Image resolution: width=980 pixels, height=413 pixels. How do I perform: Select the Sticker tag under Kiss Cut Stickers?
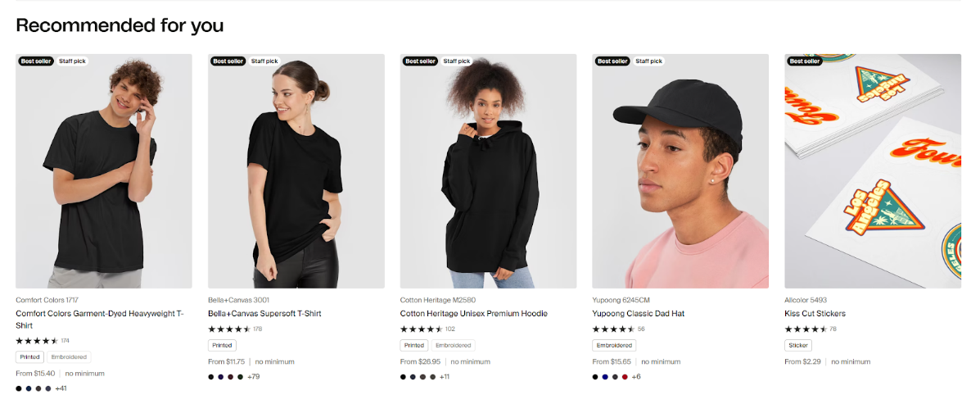point(797,345)
